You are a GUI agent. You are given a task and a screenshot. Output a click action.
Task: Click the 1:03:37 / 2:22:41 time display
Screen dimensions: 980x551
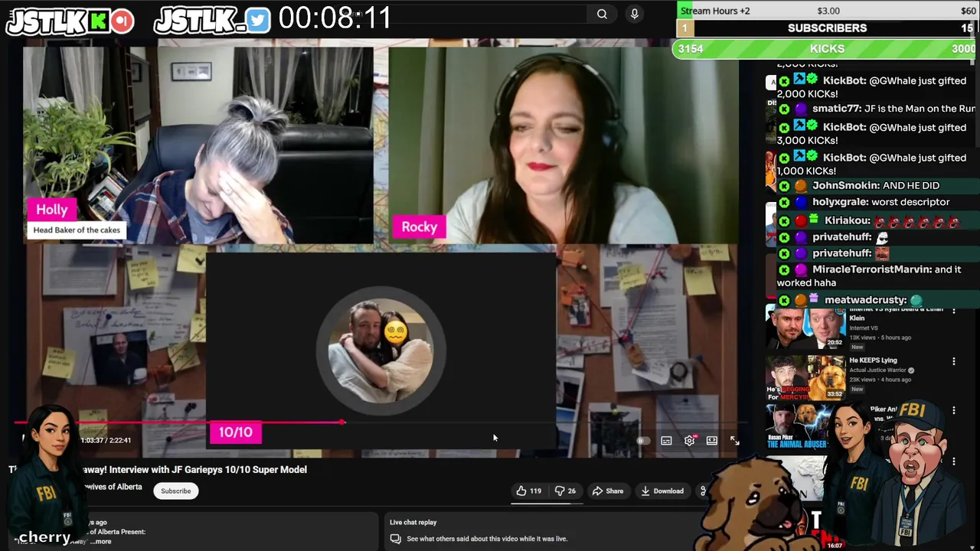pos(106,440)
